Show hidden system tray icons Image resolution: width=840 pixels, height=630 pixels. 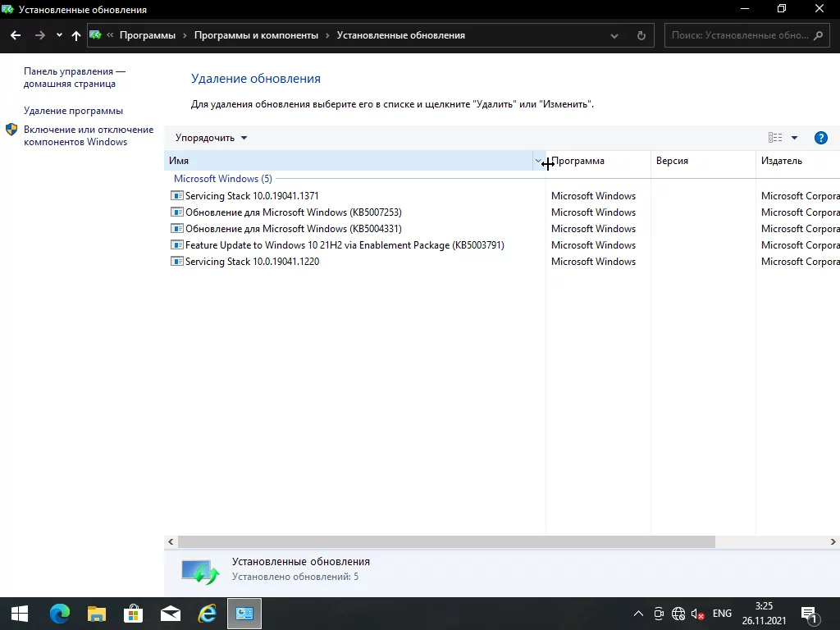click(638, 614)
